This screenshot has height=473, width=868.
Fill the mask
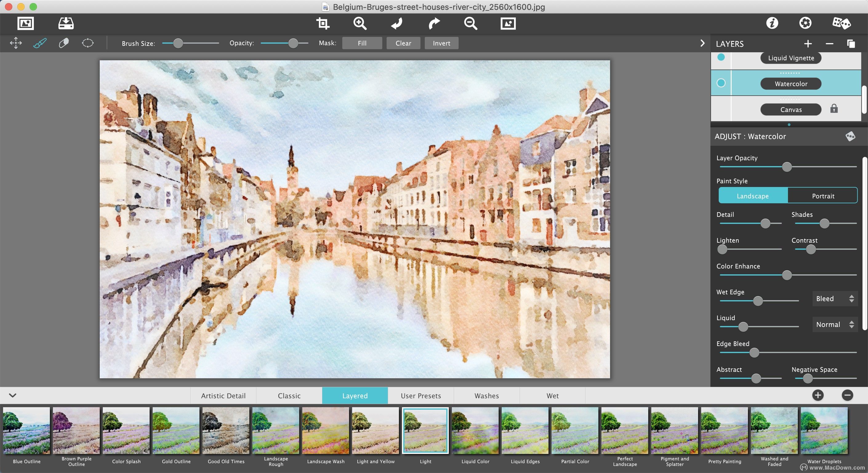point(362,43)
